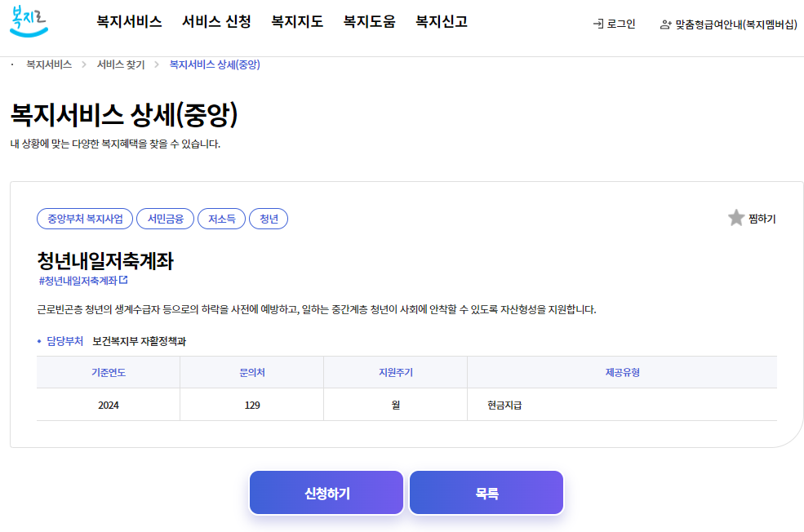Viewport: 804px width, 532px height.
Task: Open the 서비스 신청 menu
Action: point(216,24)
